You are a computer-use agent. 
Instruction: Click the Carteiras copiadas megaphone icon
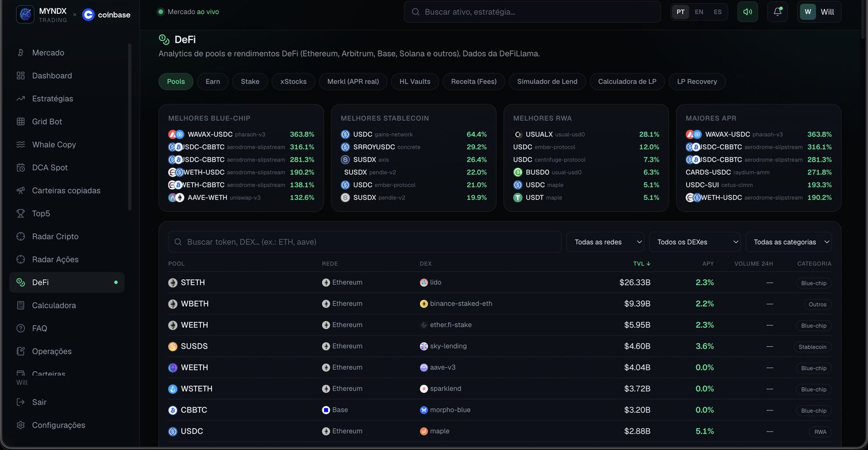pos(21,191)
